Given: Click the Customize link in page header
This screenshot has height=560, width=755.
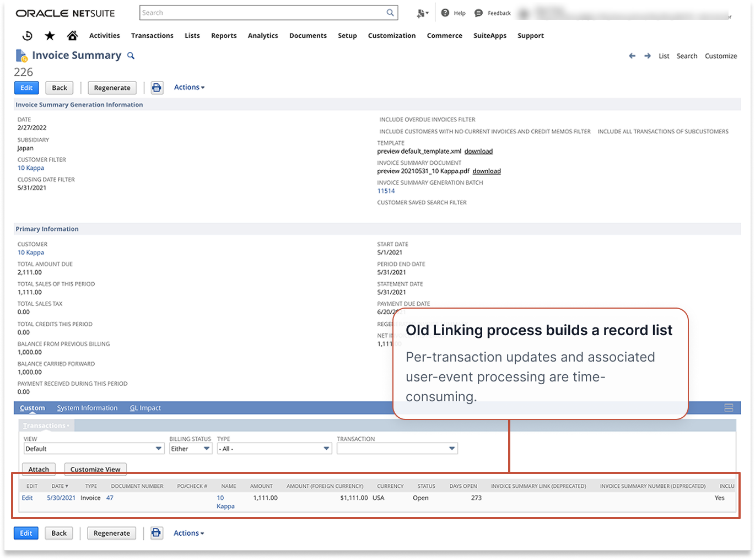Looking at the screenshot, I should [x=721, y=56].
